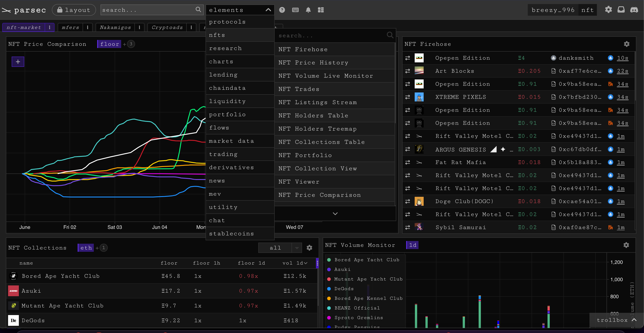Click the notifications bell icon
The width and height of the screenshot is (644, 333).
click(308, 10)
